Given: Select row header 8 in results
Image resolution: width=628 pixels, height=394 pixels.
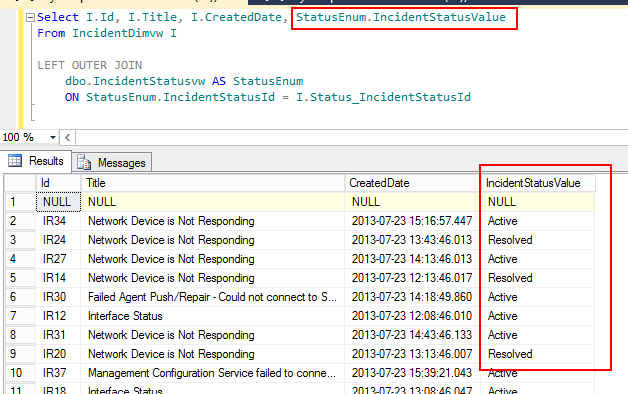Looking at the screenshot, I should pyautogui.click(x=20, y=335).
